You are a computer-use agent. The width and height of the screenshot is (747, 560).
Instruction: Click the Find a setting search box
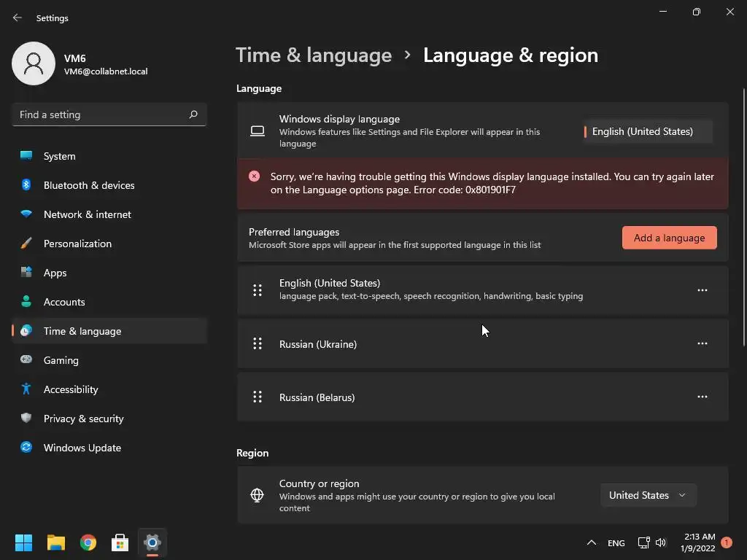point(109,114)
